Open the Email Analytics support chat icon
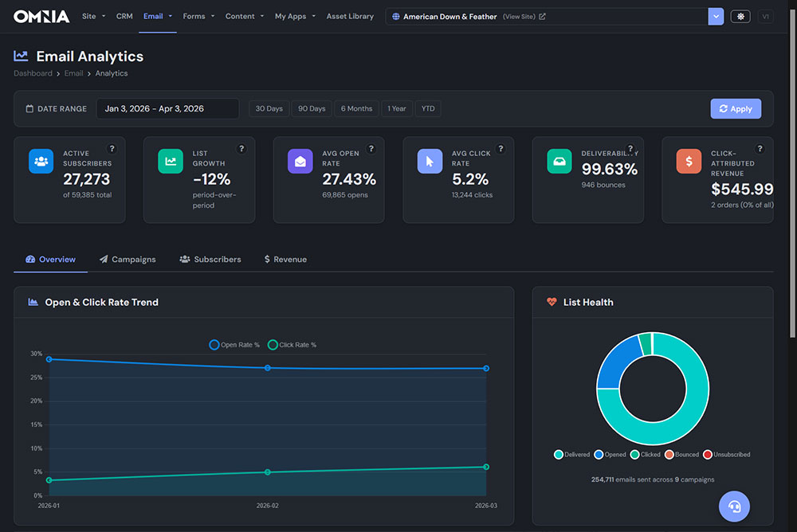The width and height of the screenshot is (797, 532). (x=734, y=507)
